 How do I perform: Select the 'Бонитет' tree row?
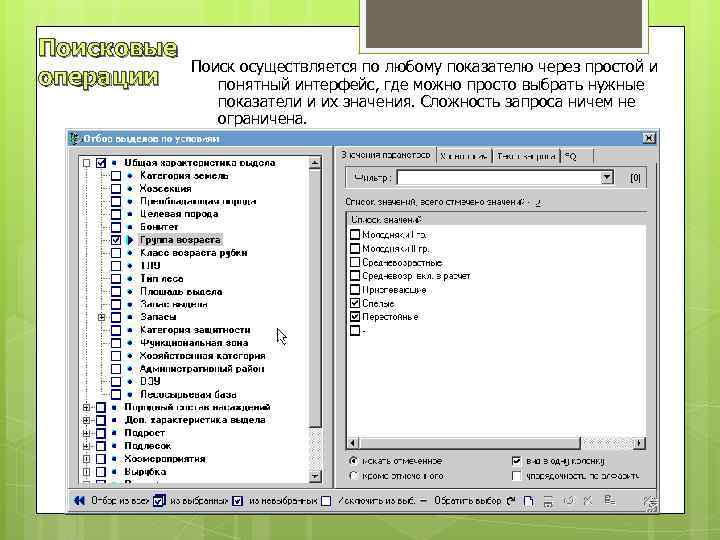pos(159,227)
